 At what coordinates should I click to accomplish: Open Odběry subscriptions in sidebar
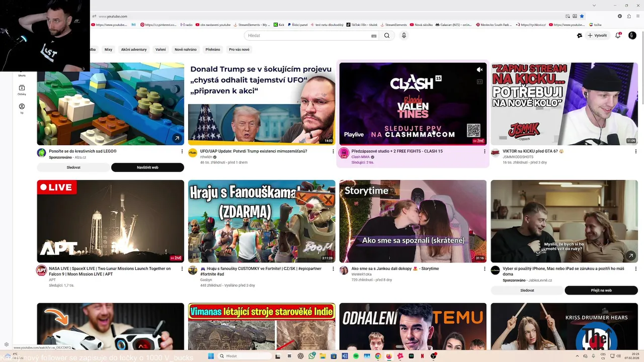coord(22,89)
